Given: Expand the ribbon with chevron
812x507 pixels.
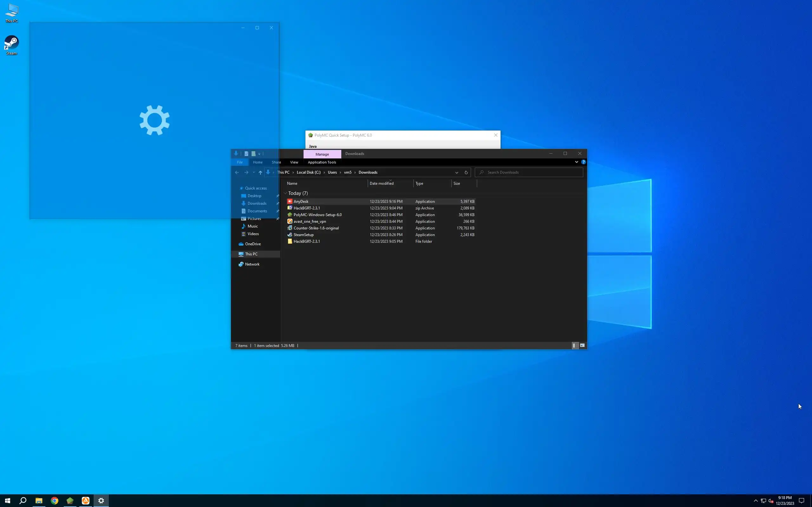Looking at the screenshot, I should (576, 162).
